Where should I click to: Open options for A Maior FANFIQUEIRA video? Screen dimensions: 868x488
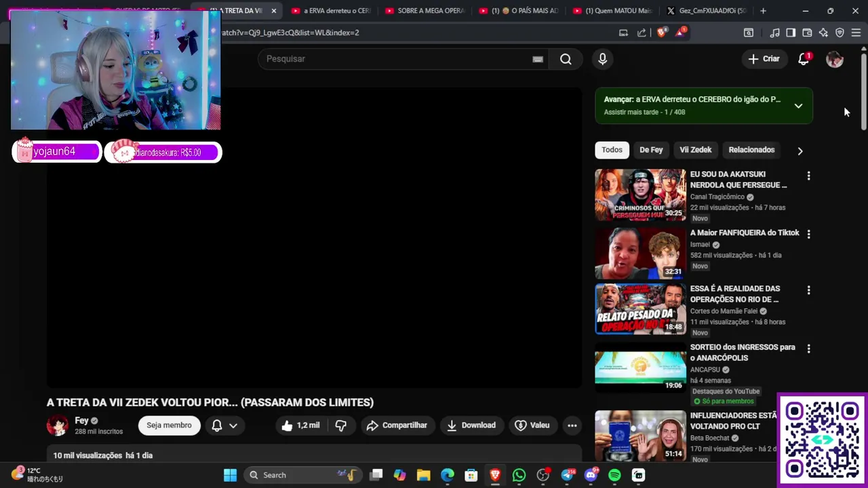808,234
